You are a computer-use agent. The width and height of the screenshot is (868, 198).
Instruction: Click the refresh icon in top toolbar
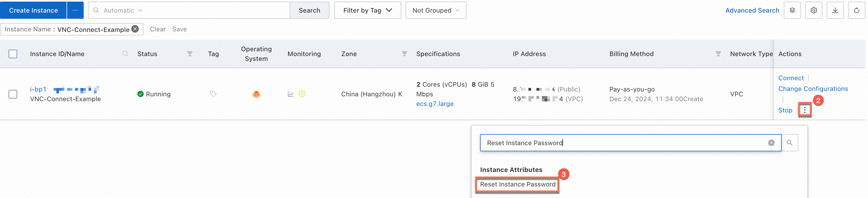(x=856, y=10)
